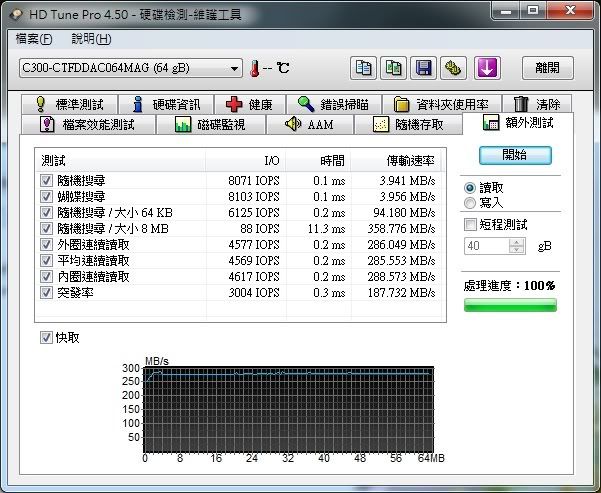The width and height of the screenshot is (601, 493).
Task: Click the purple download arrow icon
Action: tap(487, 68)
